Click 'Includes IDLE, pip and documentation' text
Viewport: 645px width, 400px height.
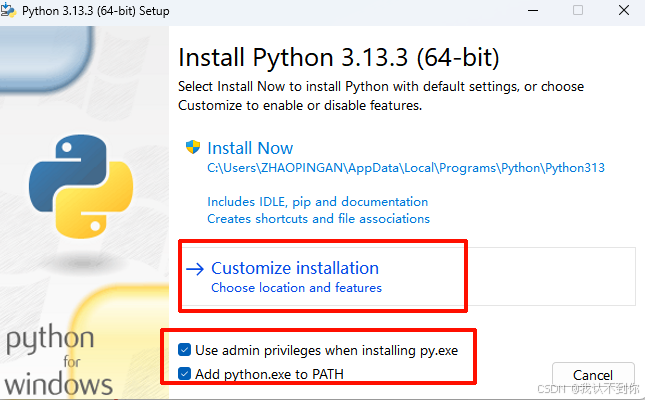(318, 202)
